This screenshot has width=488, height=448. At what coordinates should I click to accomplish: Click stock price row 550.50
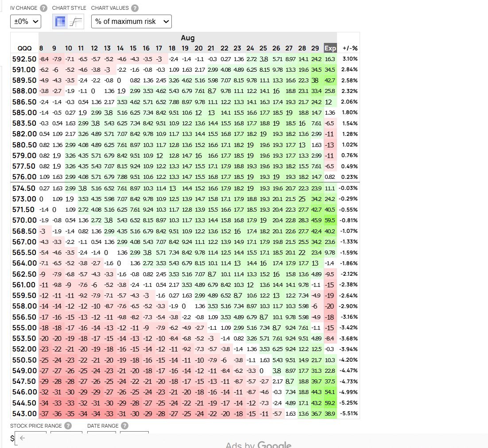click(25, 360)
